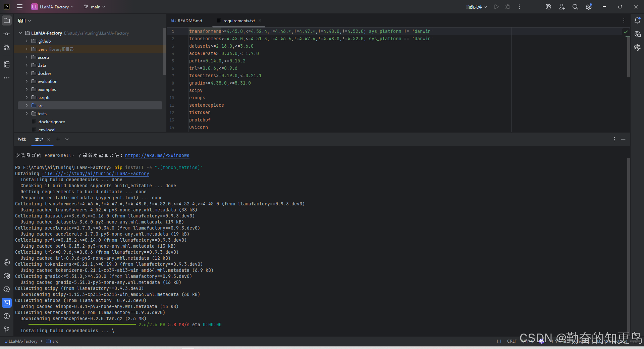Image resolution: width=644 pixels, height=349 pixels.
Task: Click the inspections green checkmark widget
Action: pyautogui.click(x=626, y=32)
